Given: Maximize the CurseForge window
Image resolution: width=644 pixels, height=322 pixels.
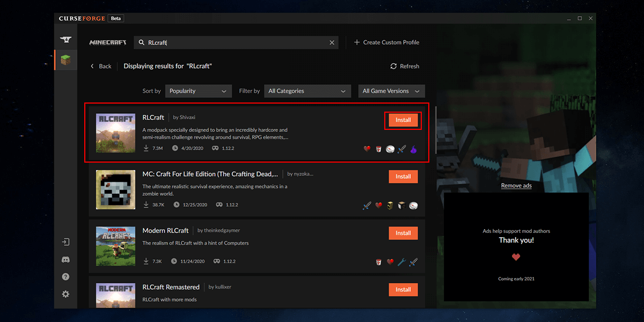Looking at the screenshot, I should coord(580,18).
